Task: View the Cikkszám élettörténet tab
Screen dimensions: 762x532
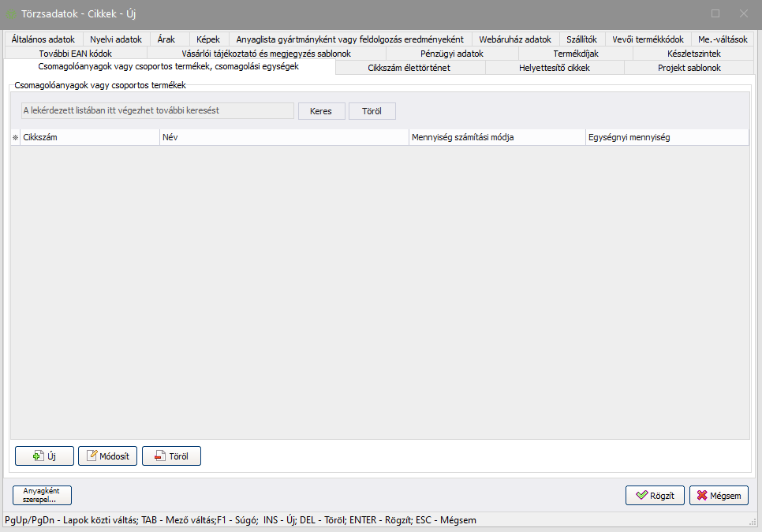Action: (x=409, y=69)
